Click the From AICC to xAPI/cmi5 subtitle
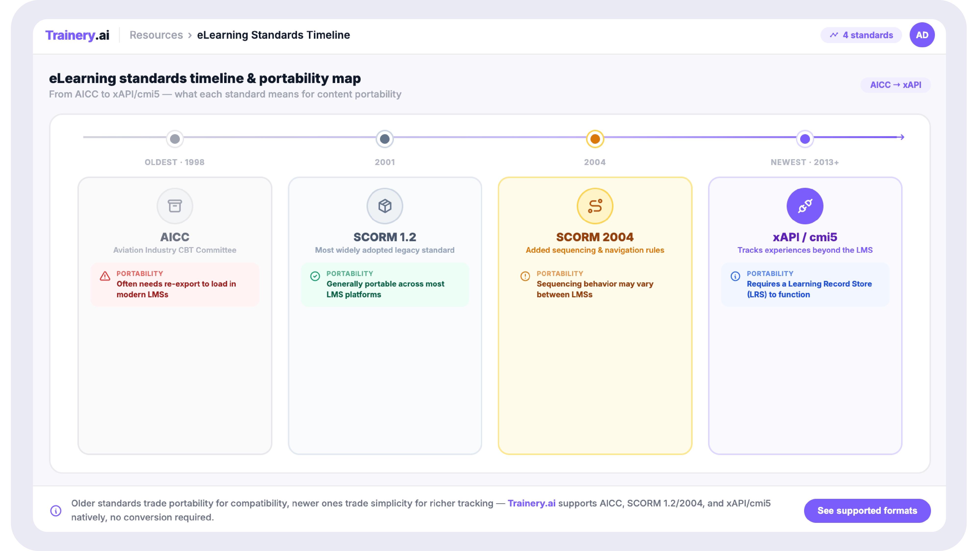The width and height of the screenshot is (980, 551). (225, 94)
